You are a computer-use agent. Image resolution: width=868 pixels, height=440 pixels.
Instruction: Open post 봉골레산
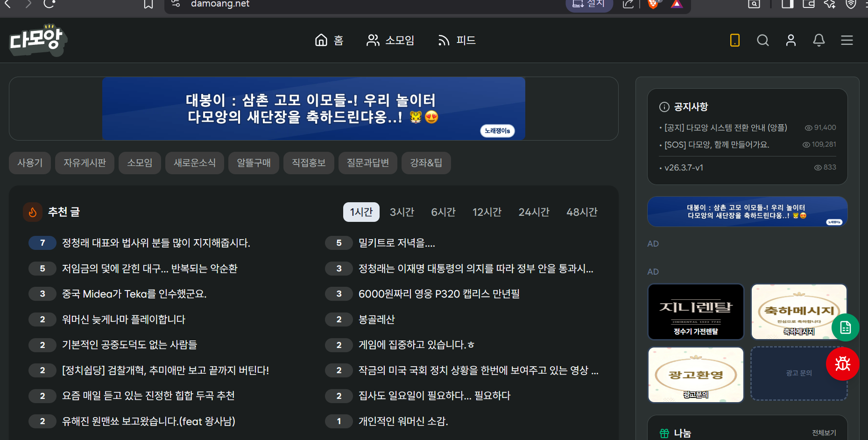point(376,319)
